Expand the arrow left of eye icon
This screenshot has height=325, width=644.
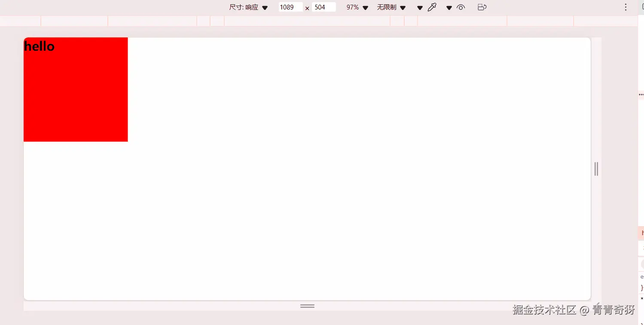click(449, 8)
